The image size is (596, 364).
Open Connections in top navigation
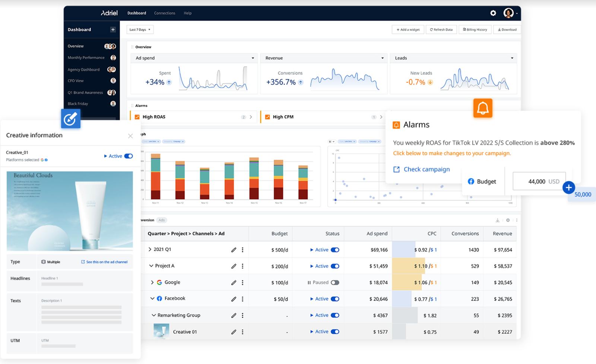pyautogui.click(x=165, y=13)
